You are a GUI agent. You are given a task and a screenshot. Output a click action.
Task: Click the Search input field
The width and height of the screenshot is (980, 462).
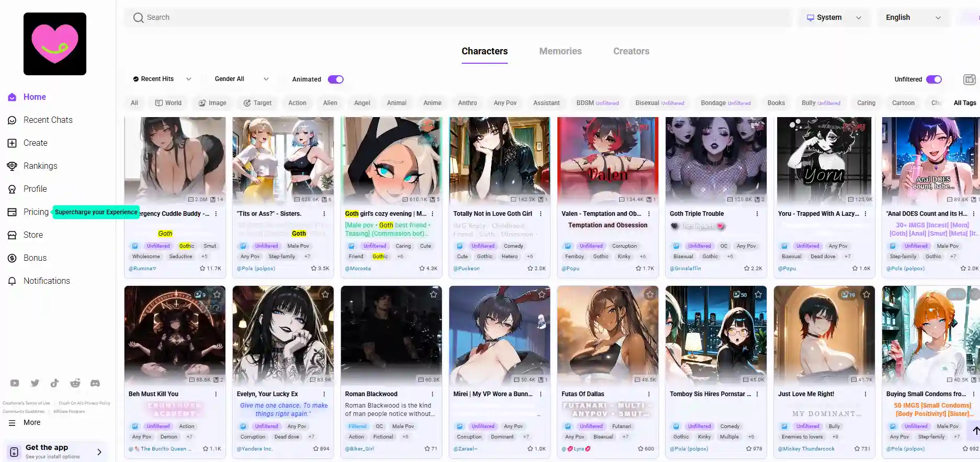(x=458, y=18)
